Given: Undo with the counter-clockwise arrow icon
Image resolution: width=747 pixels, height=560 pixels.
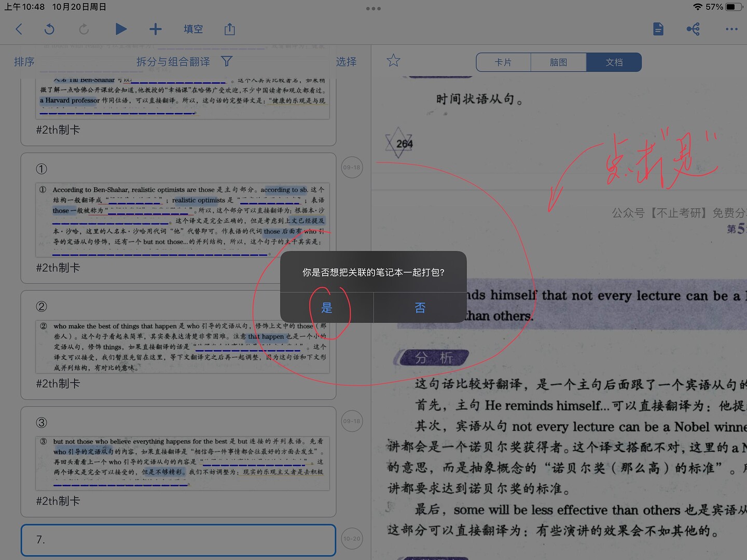Looking at the screenshot, I should 50,29.
